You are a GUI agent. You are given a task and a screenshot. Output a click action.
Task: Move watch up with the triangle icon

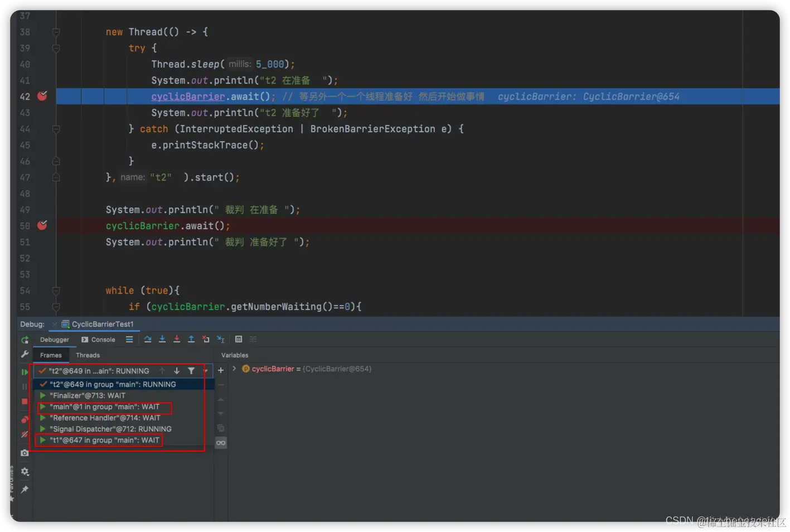click(x=221, y=399)
